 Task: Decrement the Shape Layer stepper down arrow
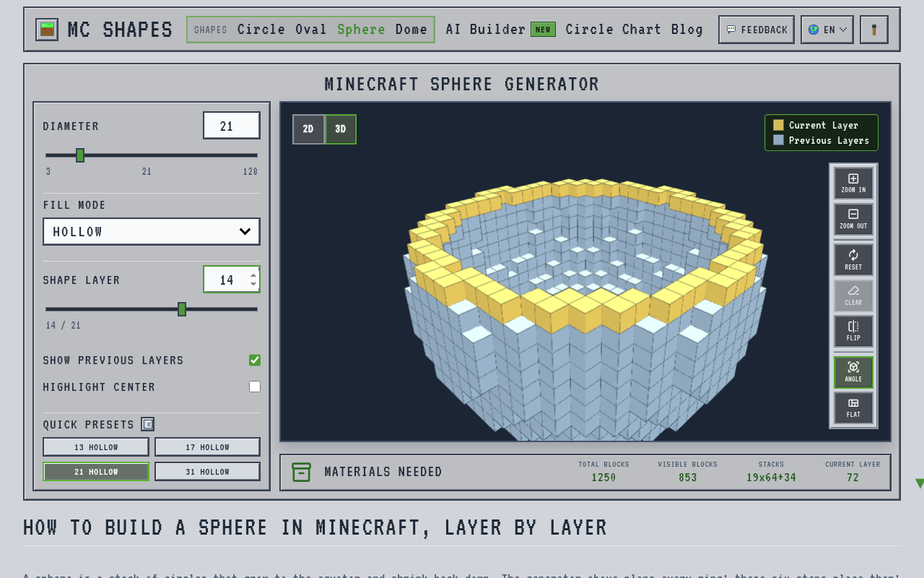coord(253,284)
